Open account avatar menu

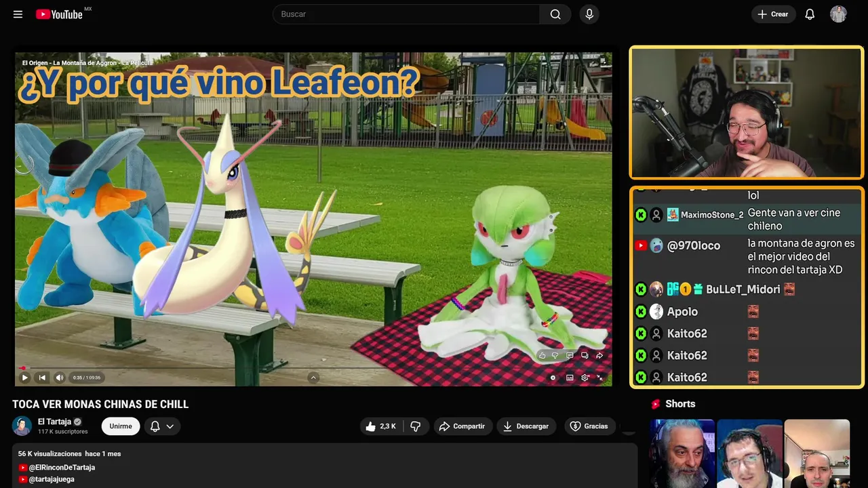point(838,14)
